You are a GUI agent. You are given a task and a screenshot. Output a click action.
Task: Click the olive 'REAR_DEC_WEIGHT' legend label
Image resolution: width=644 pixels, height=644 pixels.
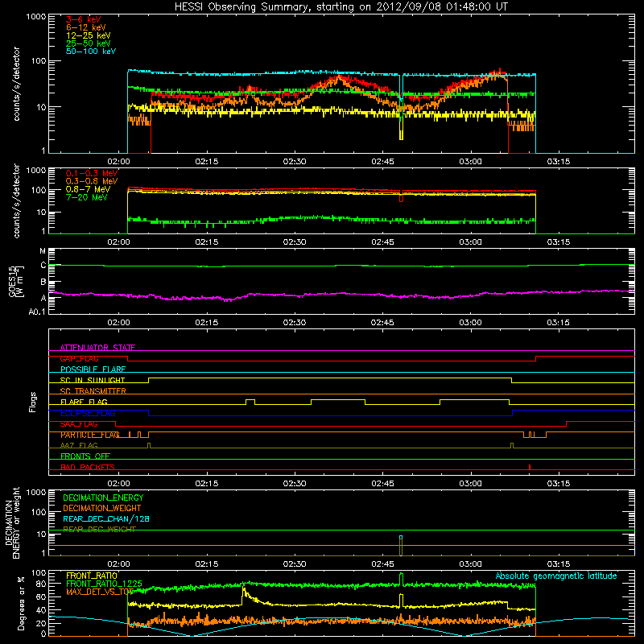coord(99,530)
